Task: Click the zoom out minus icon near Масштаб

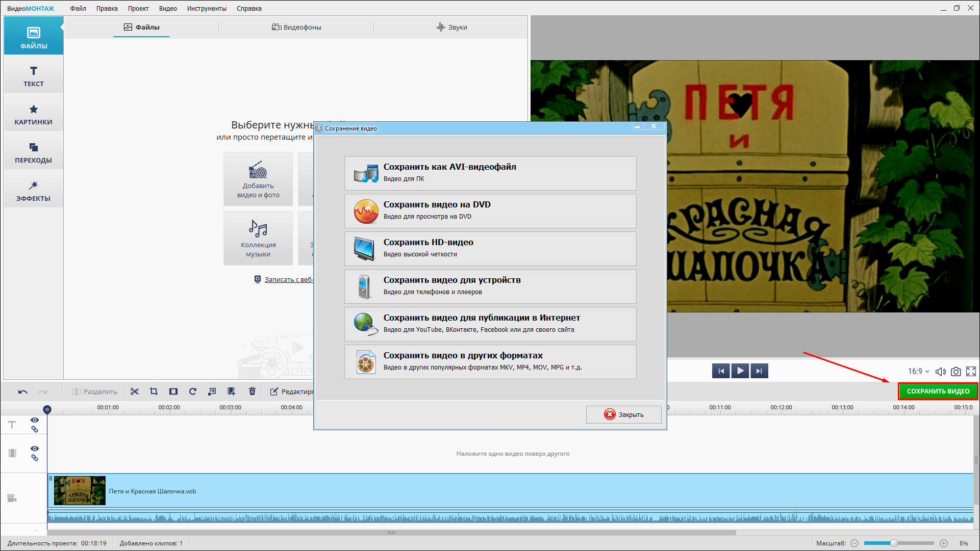Action: click(855, 543)
